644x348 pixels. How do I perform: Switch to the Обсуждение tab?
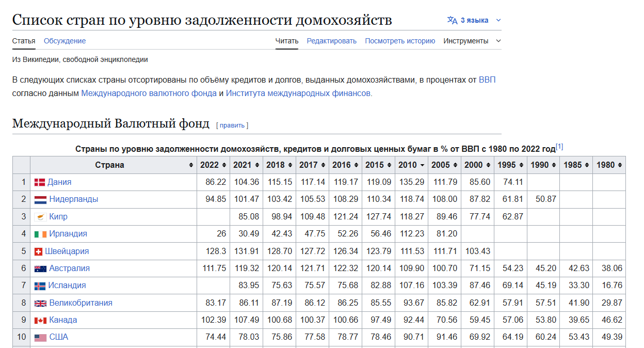(x=65, y=41)
